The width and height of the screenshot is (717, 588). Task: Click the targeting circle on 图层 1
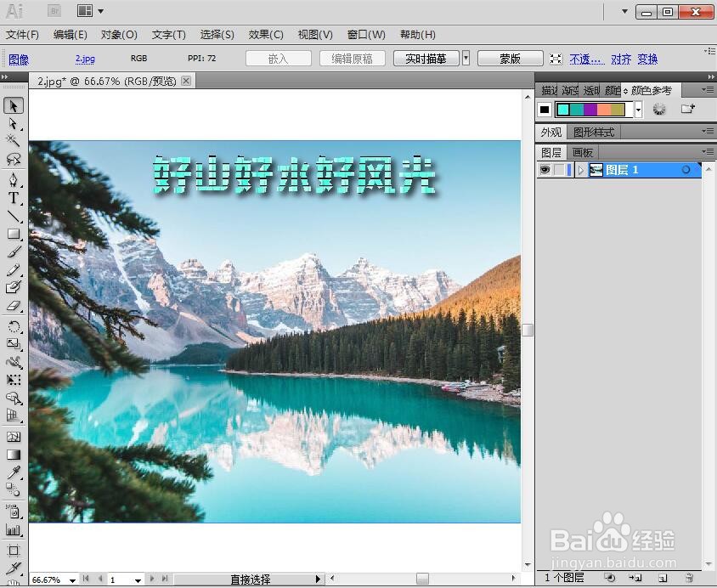point(686,168)
